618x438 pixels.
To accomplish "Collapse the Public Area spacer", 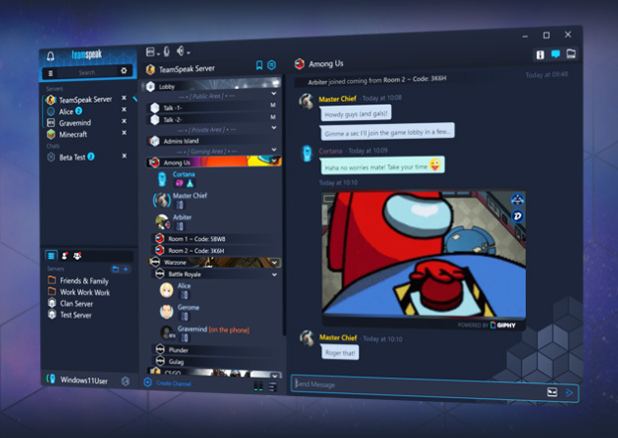I will [x=274, y=94].
